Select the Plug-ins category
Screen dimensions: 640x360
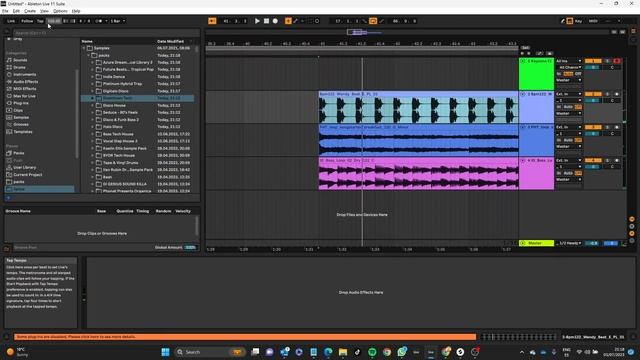coord(21,103)
